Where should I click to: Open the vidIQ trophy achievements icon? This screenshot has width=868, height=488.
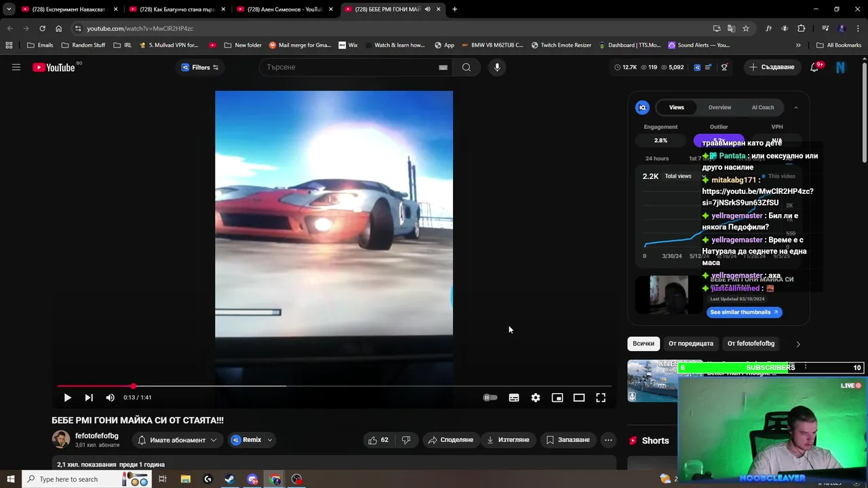[x=724, y=67]
